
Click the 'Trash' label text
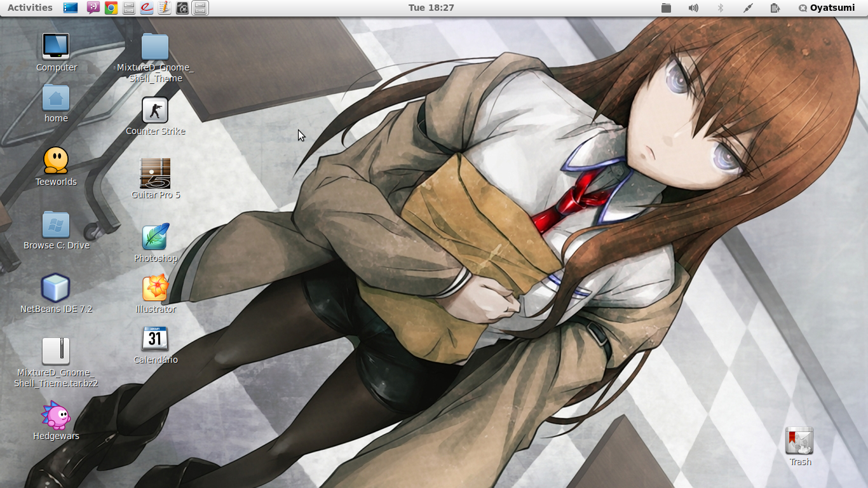tap(800, 462)
